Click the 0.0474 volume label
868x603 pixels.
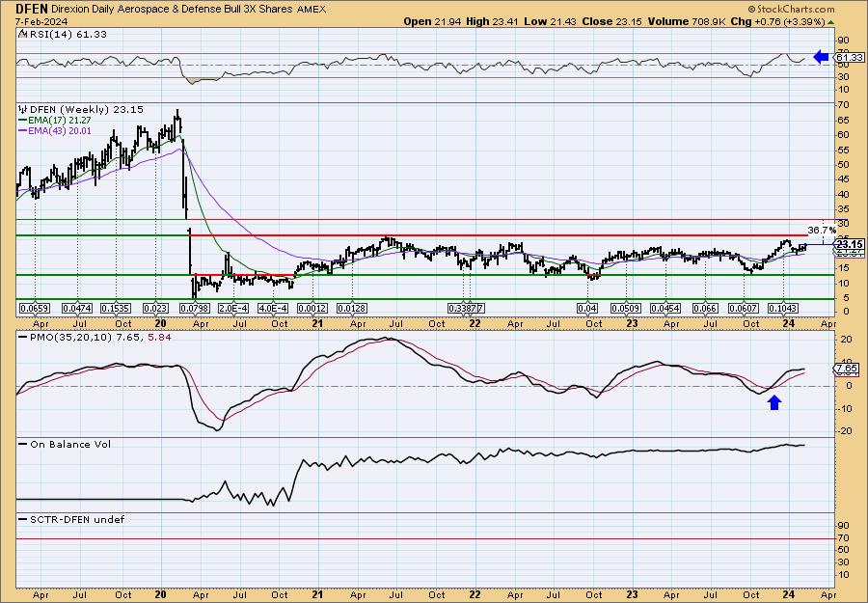pyautogui.click(x=77, y=308)
